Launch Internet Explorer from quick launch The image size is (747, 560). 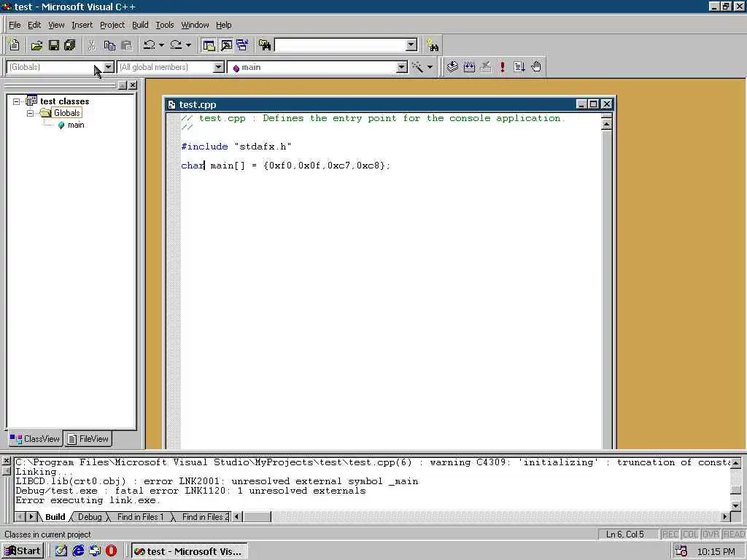(78, 551)
